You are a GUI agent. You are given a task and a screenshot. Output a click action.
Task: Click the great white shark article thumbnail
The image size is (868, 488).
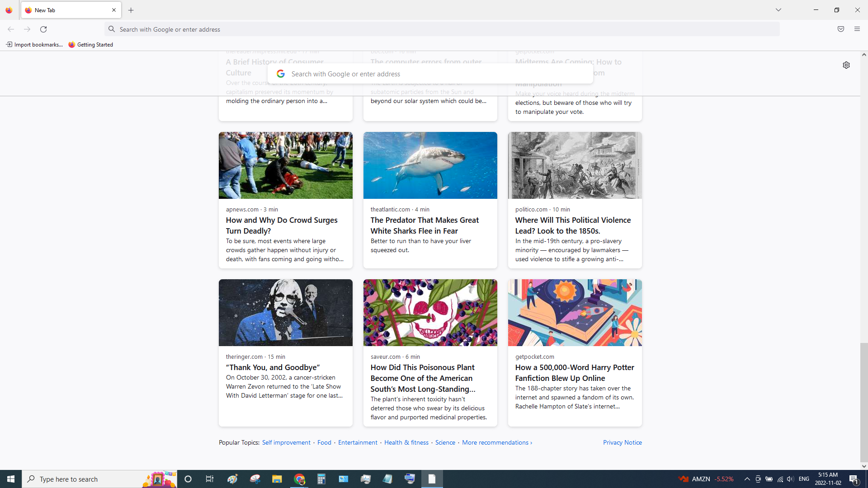point(430,165)
